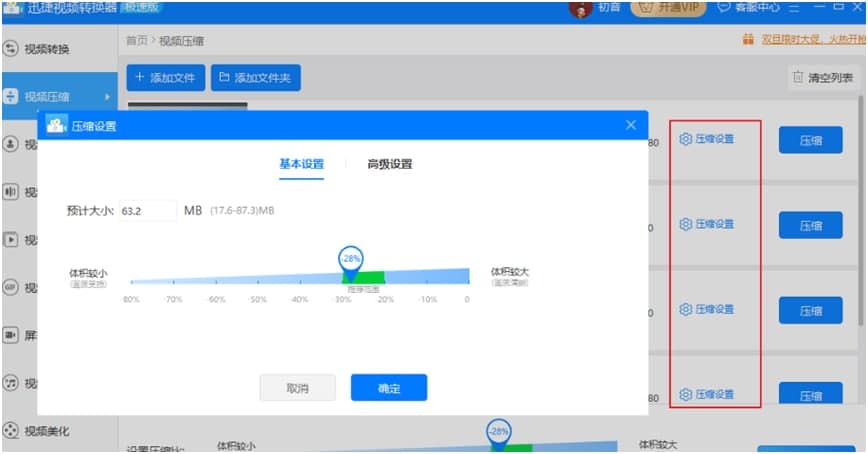Click the audio waveform sidebar icon
Viewport: 868px width, 454px height.
(x=11, y=192)
